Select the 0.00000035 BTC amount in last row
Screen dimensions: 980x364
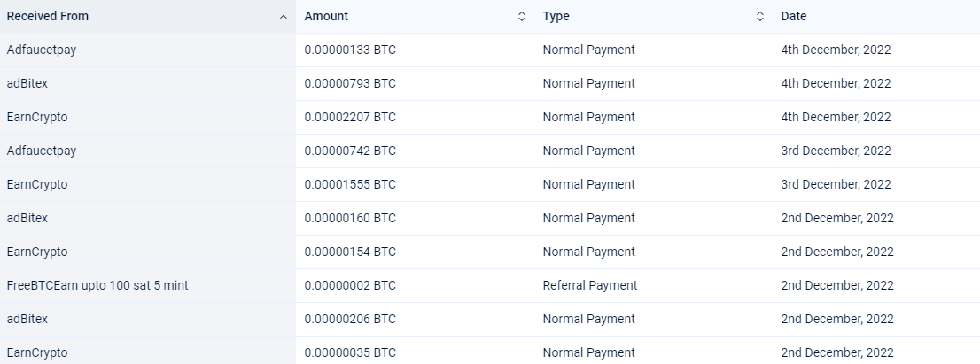click(x=350, y=352)
